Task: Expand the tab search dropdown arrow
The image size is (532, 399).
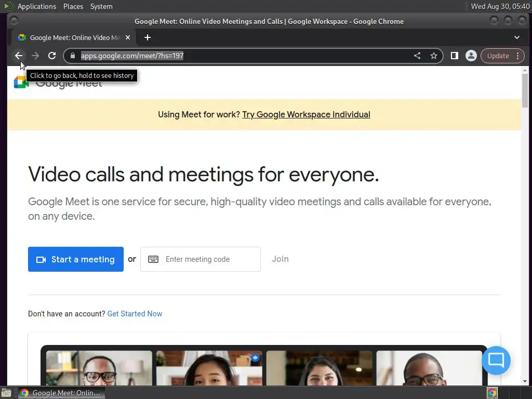Action: point(517,37)
